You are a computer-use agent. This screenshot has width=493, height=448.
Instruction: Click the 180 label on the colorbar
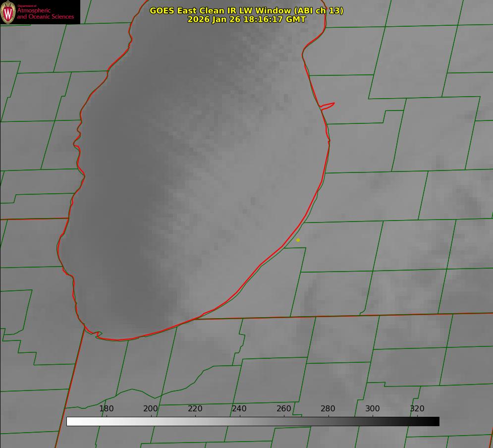click(x=107, y=408)
